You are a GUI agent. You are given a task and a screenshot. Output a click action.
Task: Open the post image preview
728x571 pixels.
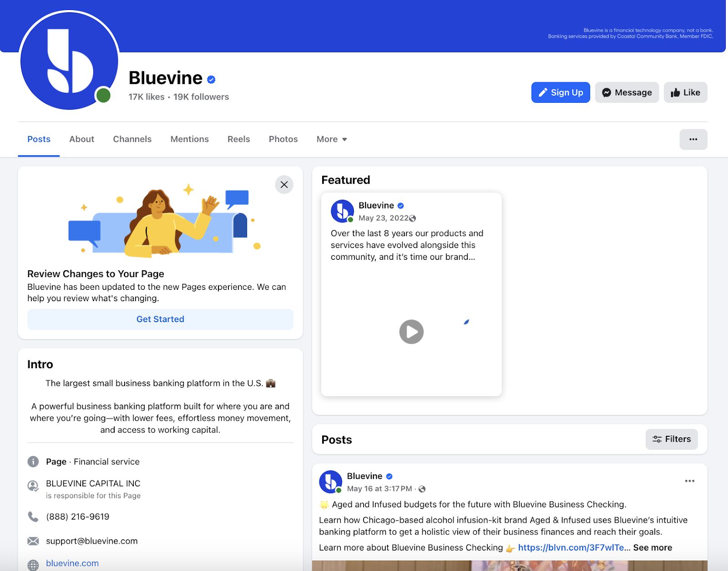click(510, 566)
